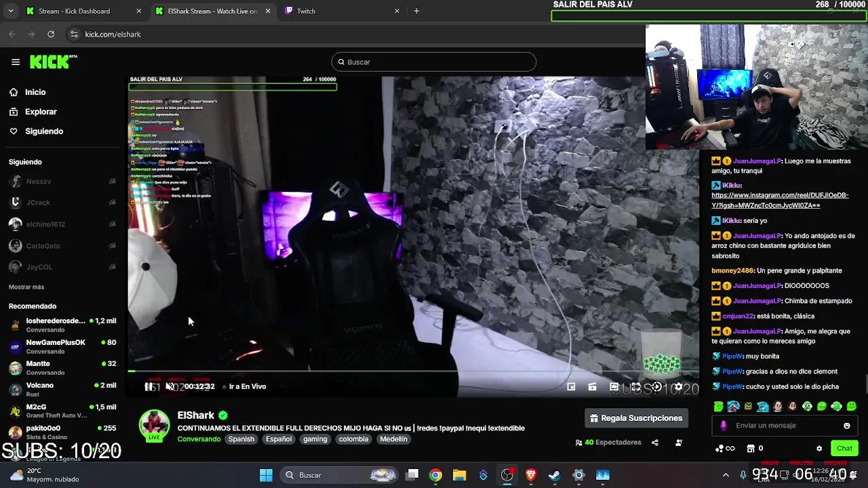Screen dimensions: 868x488
Task: Open recommended channel NewGamePlusOK
Action: tap(62, 346)
